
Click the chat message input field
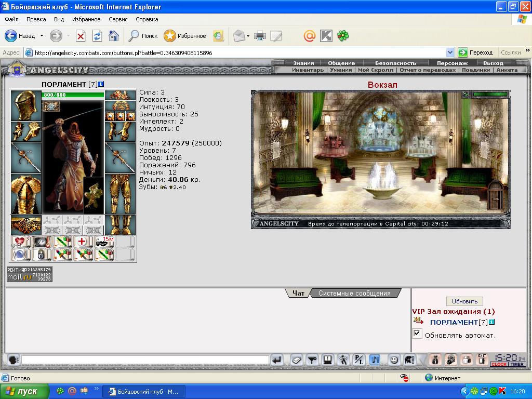pyautogui.click(x=145, y=360)
